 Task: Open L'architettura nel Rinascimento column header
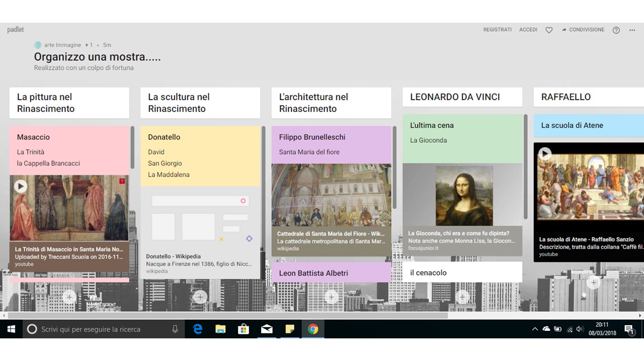coord(331,103)
